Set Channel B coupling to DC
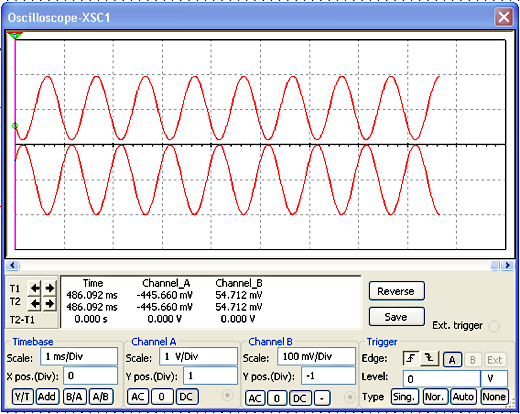Screen dimensions: 520x414 pyautogui.click(x=300, y=398)
